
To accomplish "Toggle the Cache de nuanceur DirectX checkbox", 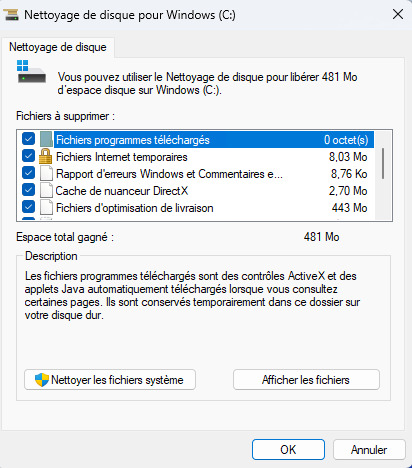I will tap(28, 190).
